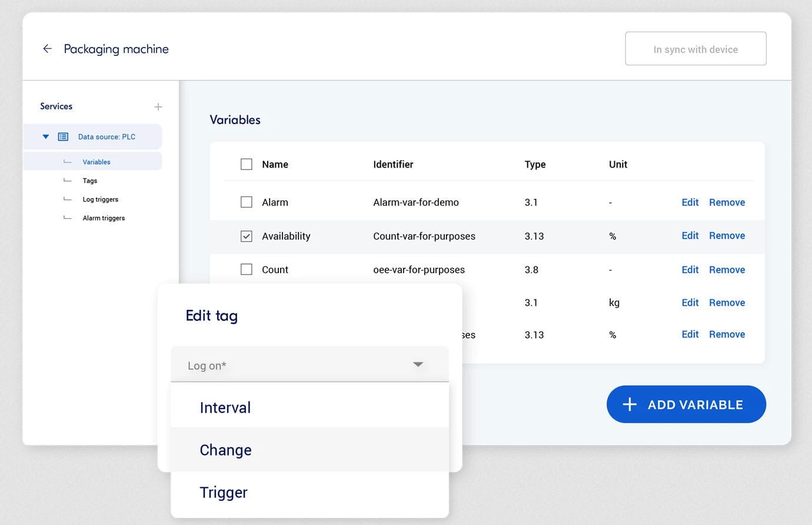This screenshot has width=812, height=525.
Task: Click the In sync with device button
Action: pyautogui.click(x=695, y=49)
